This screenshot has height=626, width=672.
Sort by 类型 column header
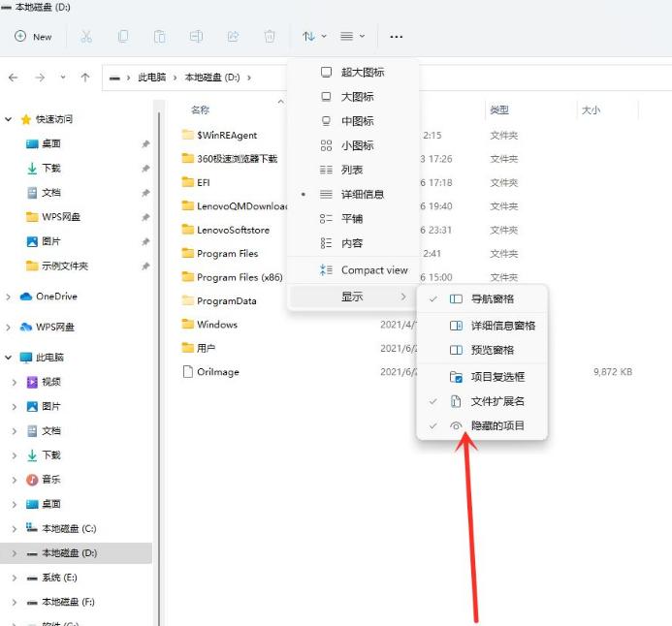499,110
